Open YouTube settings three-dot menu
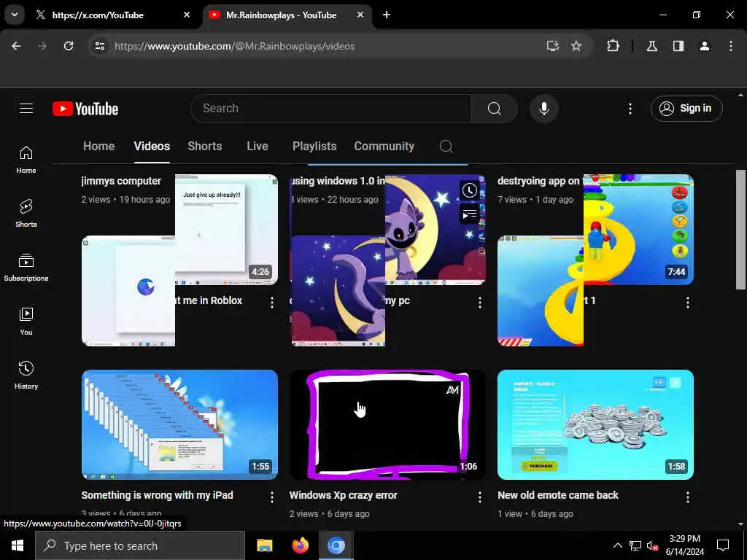The height and width of the screenshot is (560, 747). pos(630,109)
